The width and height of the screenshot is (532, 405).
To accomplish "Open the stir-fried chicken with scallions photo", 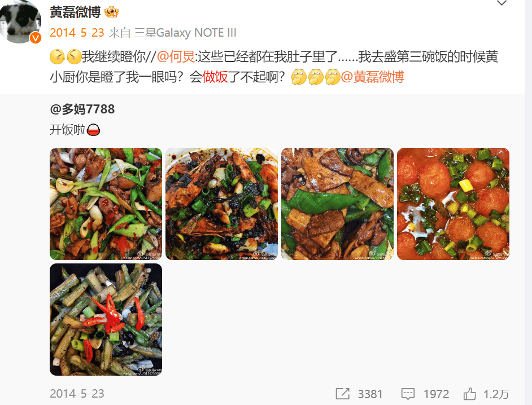I will [106, 204].
